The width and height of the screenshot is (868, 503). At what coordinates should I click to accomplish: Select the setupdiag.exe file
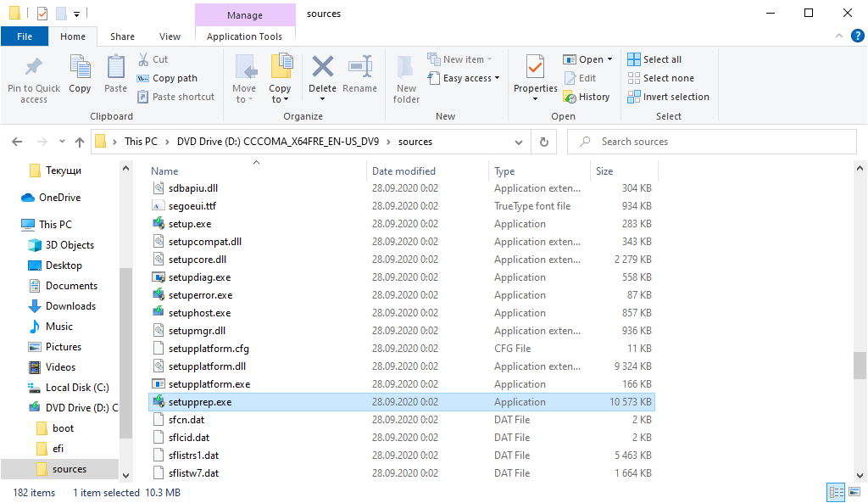[402, 277]
